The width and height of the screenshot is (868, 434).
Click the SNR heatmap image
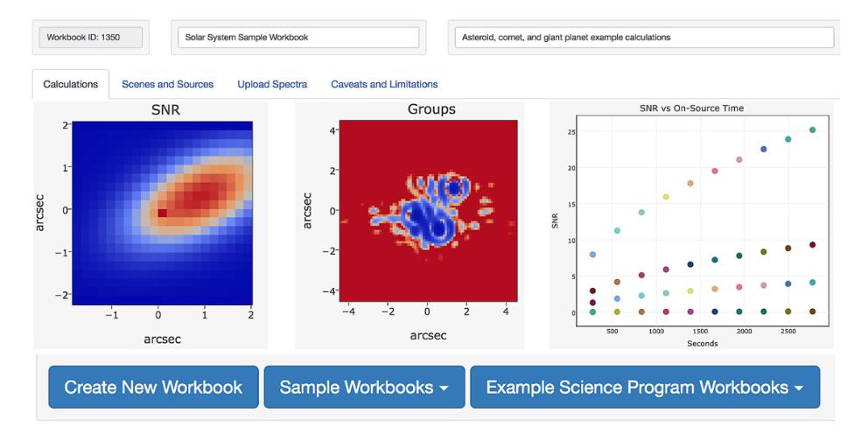tap(162, 213)
